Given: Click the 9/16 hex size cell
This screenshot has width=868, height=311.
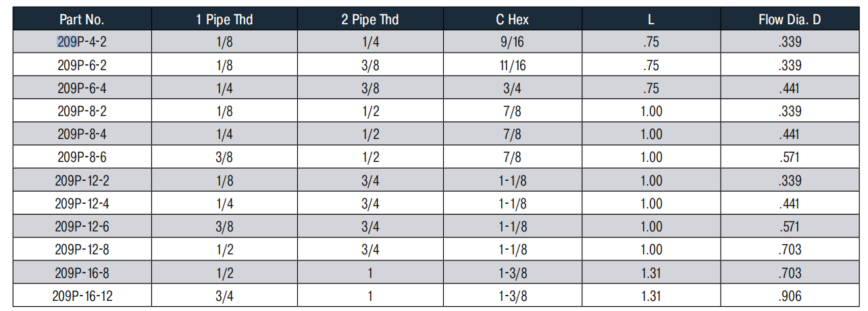Looking at the screenshot, I should (x=512, y=43).
